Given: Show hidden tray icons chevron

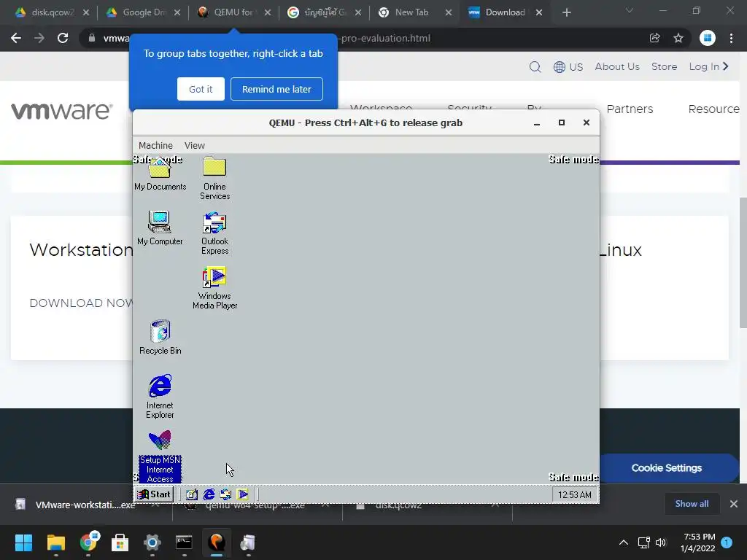Looking at the screenshot, I should tap(623, 542).
